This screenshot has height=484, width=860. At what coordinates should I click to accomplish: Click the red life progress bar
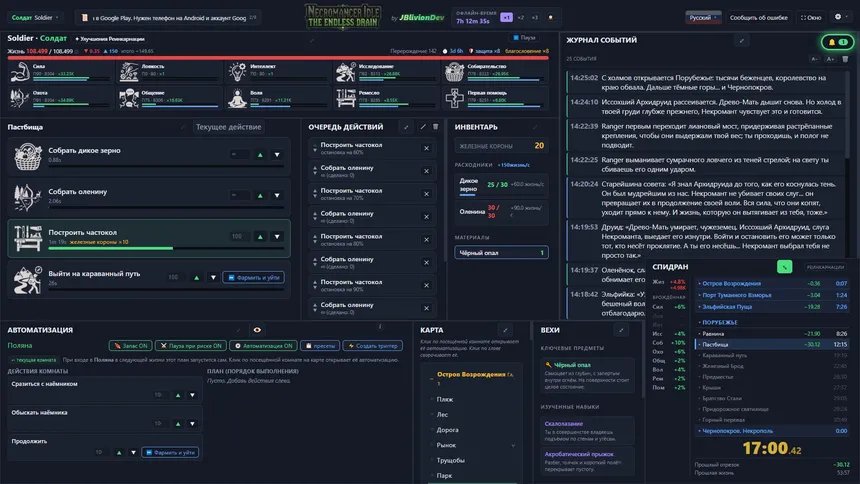pyautogui.click(x=278, y=57)
